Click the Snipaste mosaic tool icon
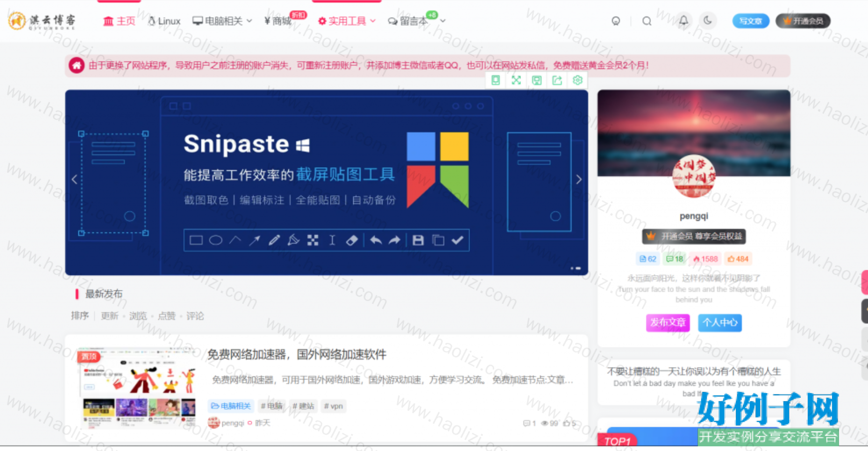 [x=313, y=240]
